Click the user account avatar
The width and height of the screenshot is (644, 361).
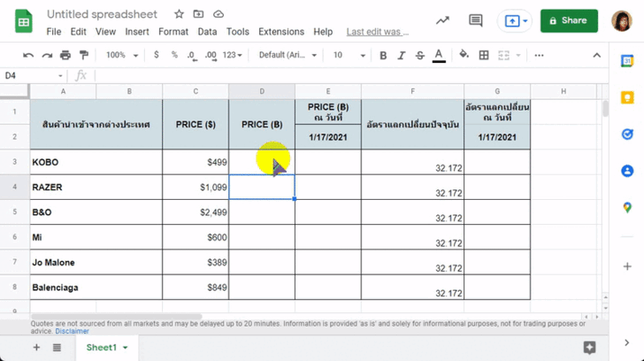[x=621, y=20]
